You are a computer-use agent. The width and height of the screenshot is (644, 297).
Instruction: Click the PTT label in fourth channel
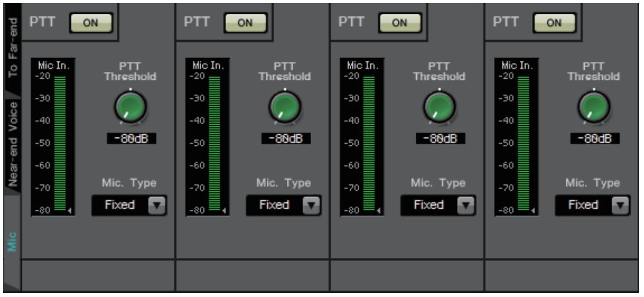coord(505,22)
